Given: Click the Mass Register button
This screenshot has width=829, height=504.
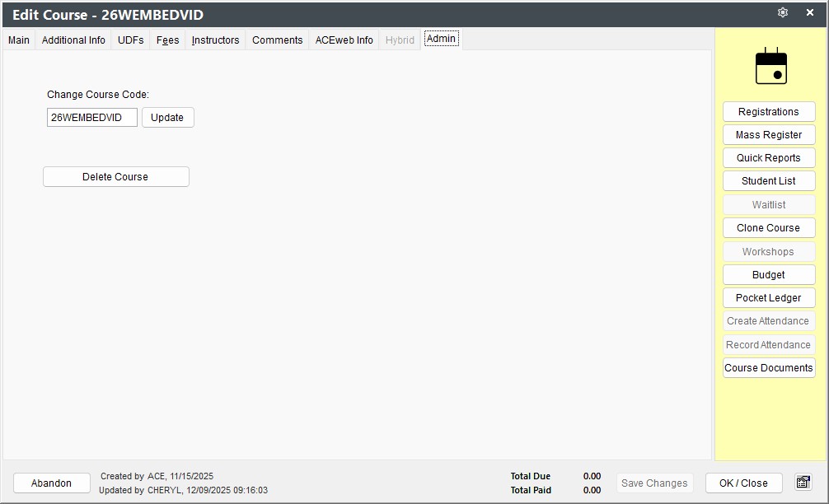Looking at the screenshot, I should click(x=769, y=135).
